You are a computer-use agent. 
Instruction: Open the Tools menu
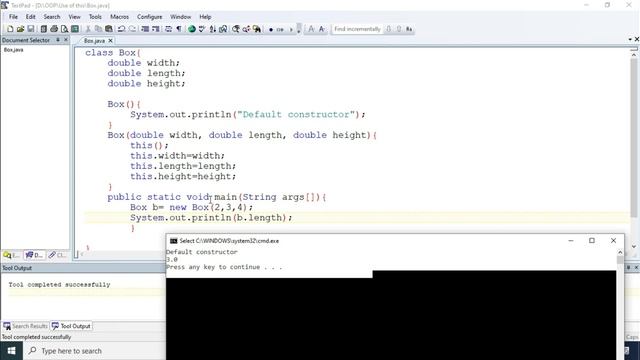(x=95, y=17)
